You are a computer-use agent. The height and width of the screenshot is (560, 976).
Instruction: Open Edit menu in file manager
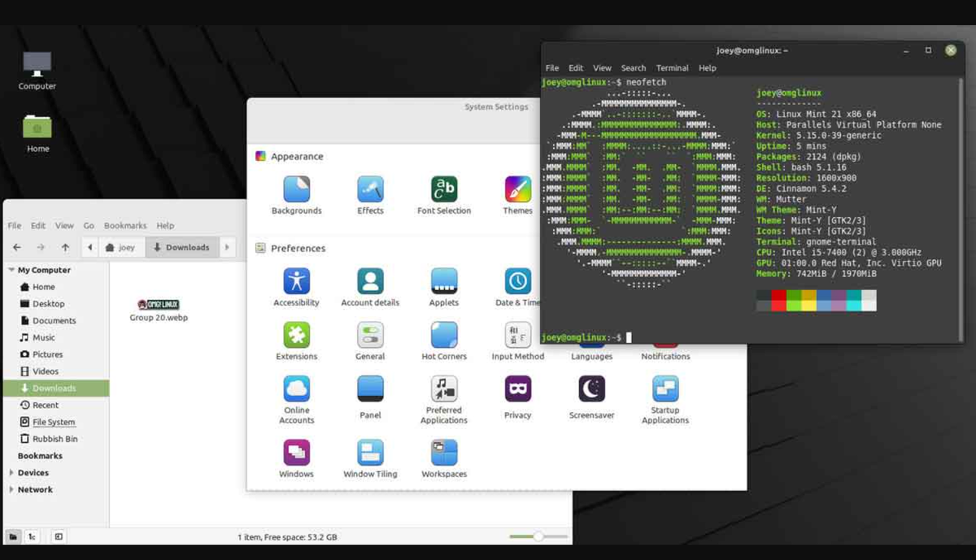38,225
